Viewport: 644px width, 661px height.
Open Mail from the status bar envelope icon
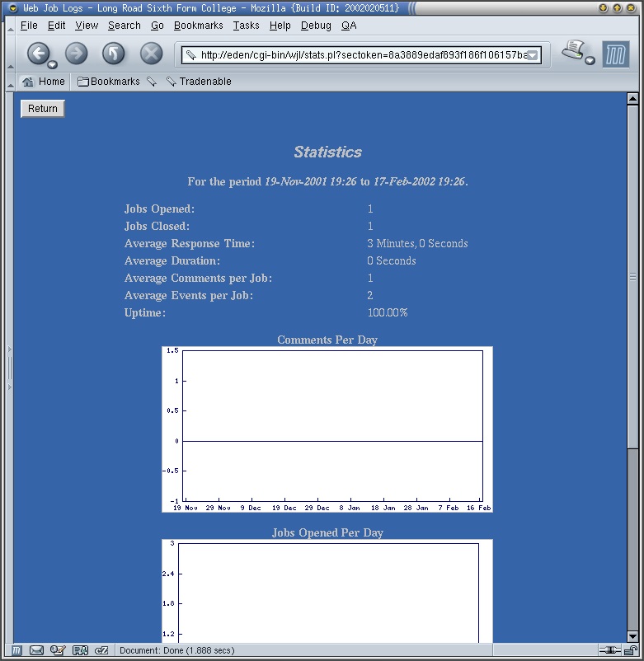(36, 650)
